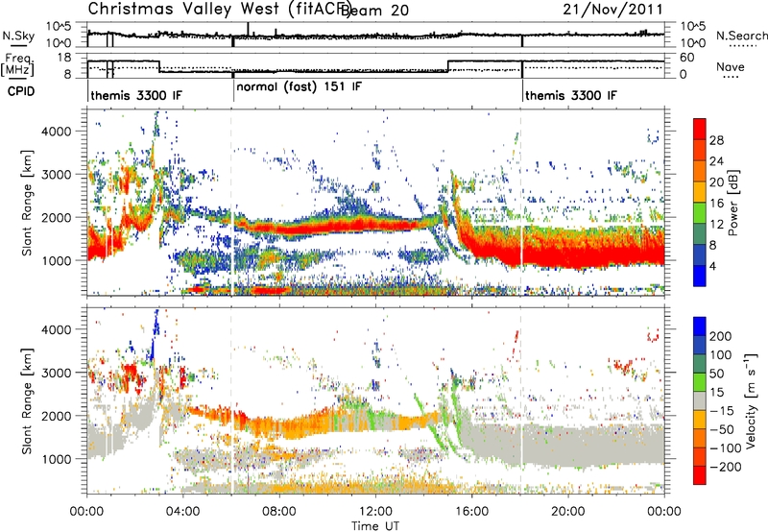Click the dark blue top of the velocity colorbar

(700, 326)
